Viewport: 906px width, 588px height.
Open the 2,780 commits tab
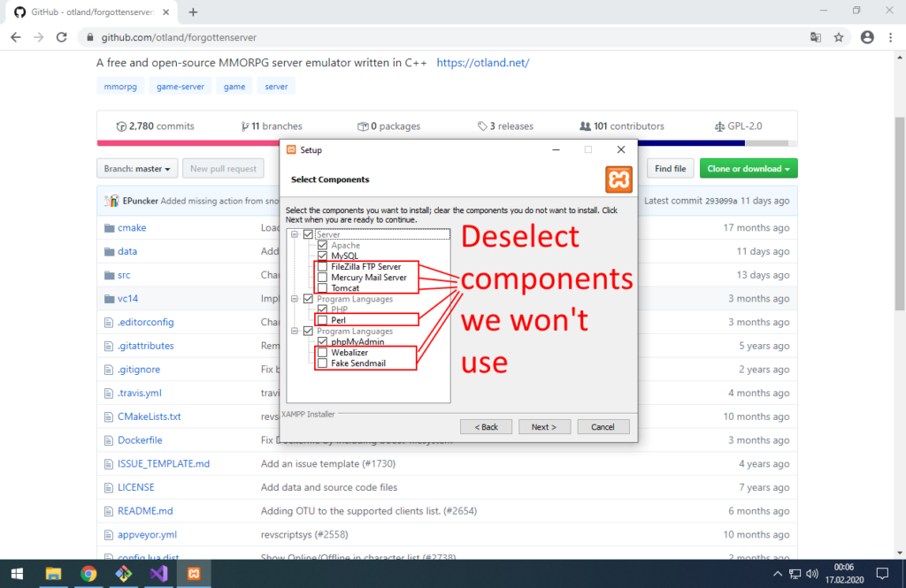155,126
